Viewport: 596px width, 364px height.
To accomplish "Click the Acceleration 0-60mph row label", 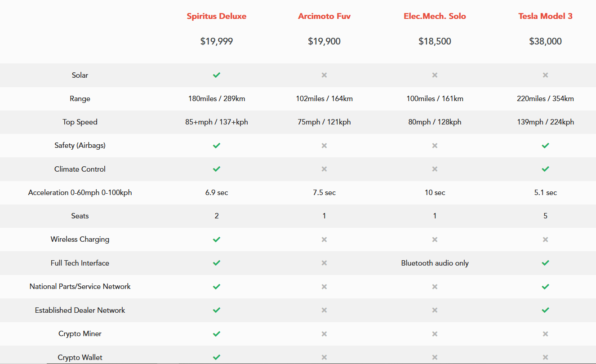I will [x=80, y=192].
